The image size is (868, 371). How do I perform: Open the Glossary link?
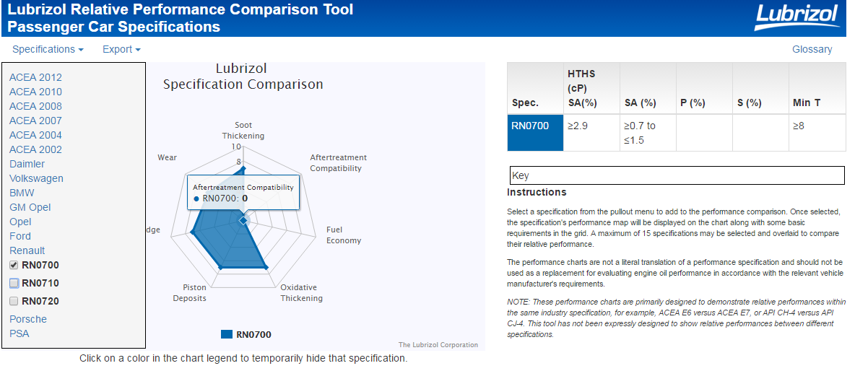pos(812,49)
